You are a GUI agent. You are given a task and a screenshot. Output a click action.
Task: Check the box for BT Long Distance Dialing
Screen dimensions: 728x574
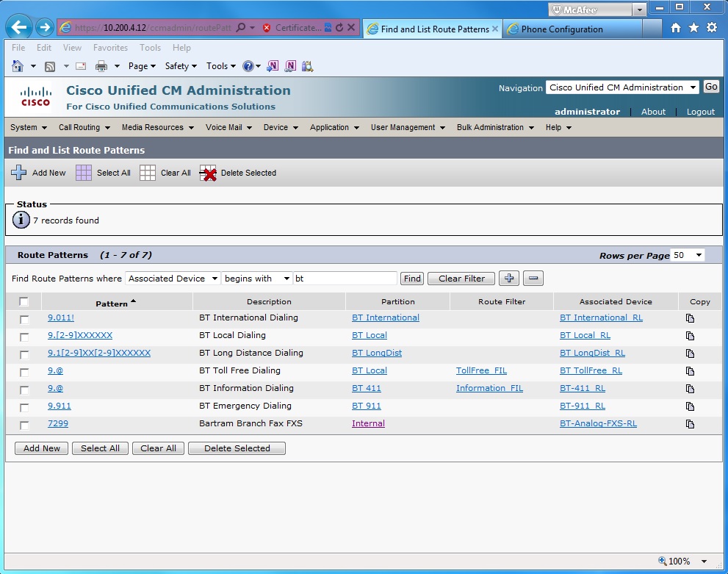coord(24,355)
